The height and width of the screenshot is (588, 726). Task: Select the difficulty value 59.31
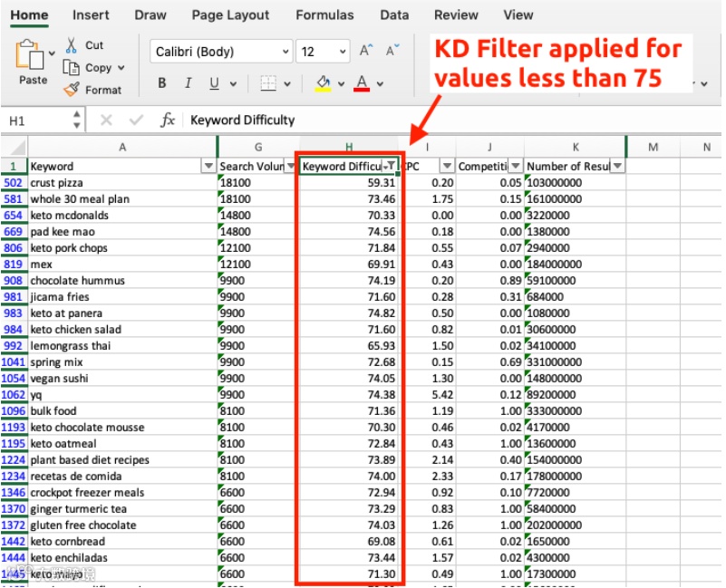[349, 183]
